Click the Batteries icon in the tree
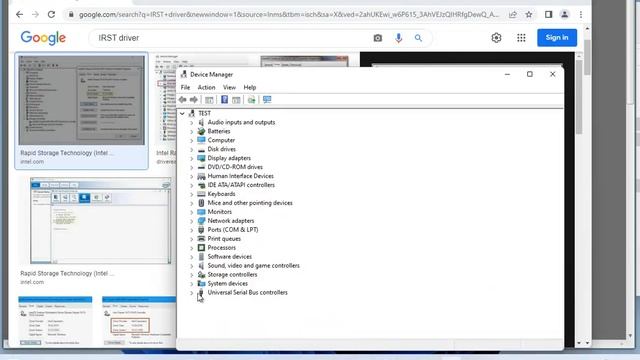Image resolution: width=640 pixels, height=360 pixels. 201,131
